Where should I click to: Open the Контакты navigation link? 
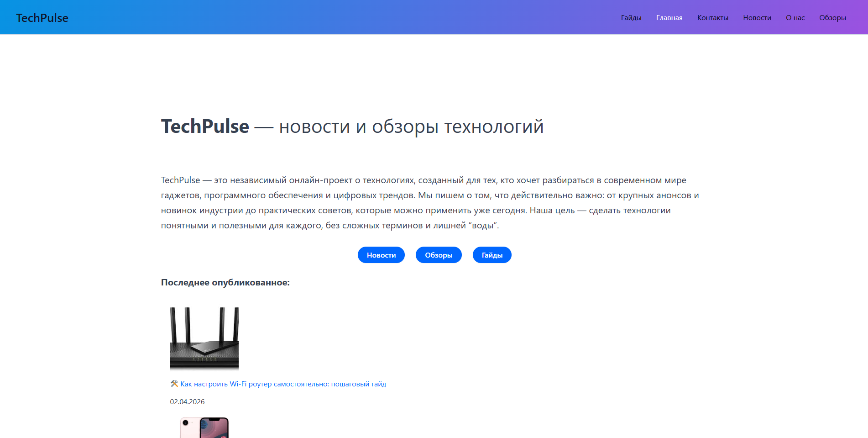[x=712, y=18]
